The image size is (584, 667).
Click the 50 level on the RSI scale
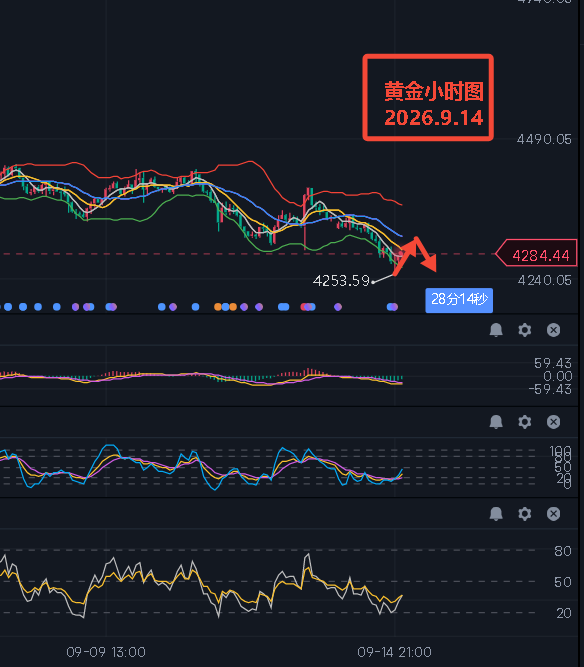click(x=563, y=582)
